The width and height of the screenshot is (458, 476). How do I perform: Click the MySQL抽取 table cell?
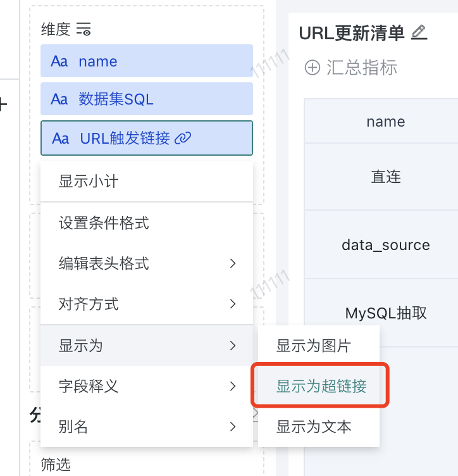pos(385,313)
